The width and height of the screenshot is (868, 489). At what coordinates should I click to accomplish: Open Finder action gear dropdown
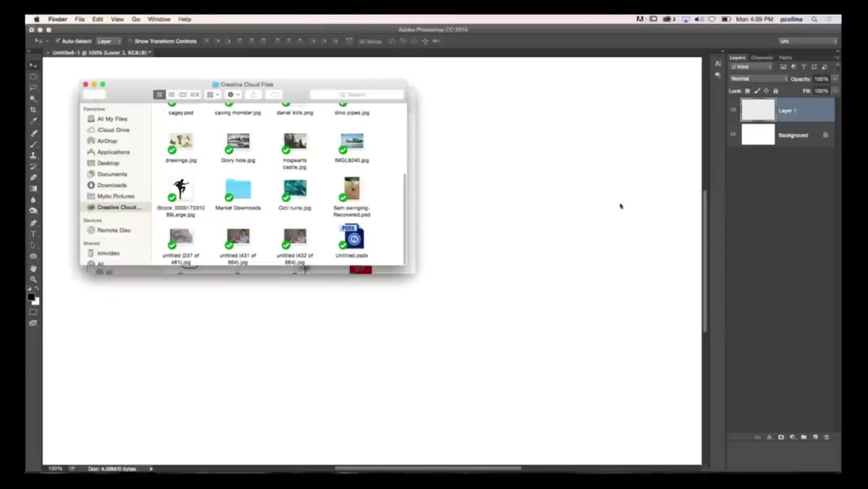(234, 95)
